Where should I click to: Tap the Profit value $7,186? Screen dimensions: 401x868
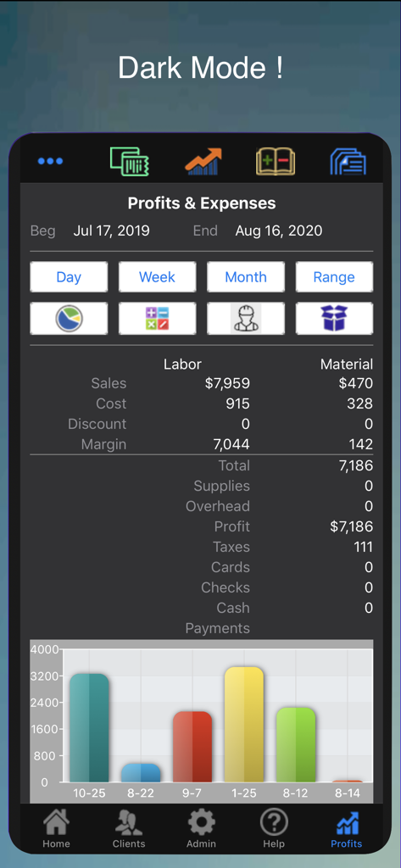click(352, 526)
